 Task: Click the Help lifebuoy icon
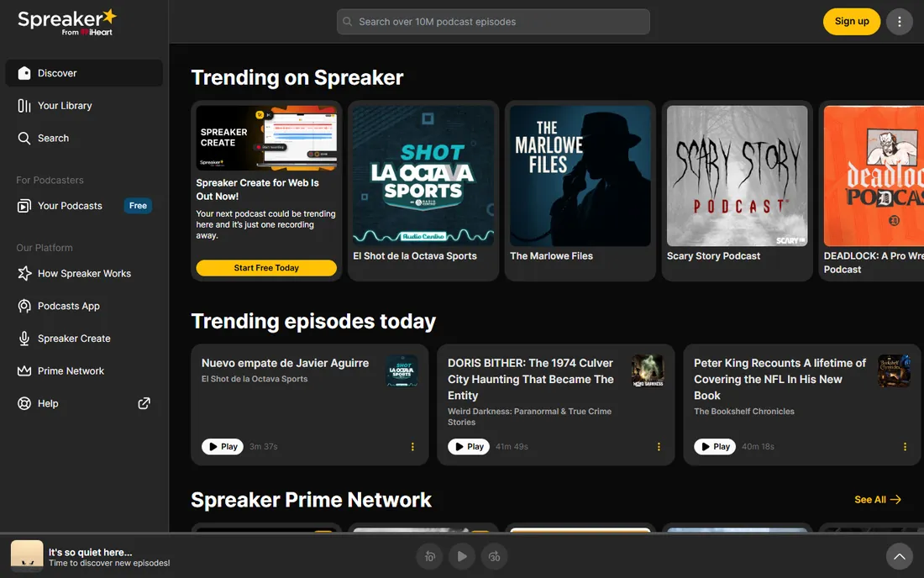pyautogui.click(x=24, y=403)
